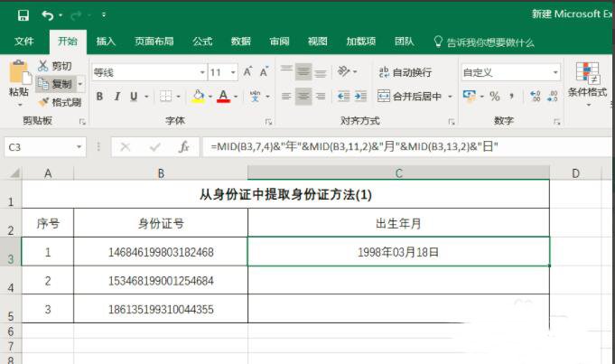Toggle underline formatting
The image size is (615, 364).
134,96
